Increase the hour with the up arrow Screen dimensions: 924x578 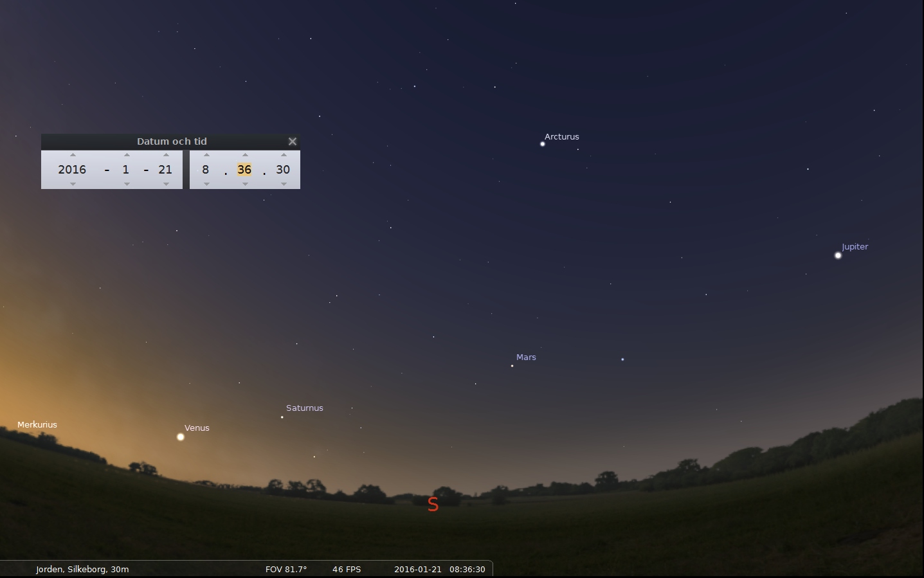pyautogui.click(x=206, y=155)
